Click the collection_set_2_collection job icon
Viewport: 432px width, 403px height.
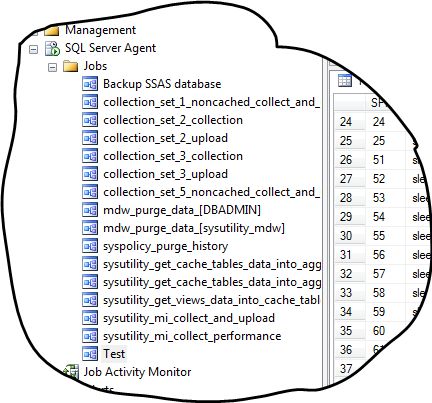[x=90, y=120]
